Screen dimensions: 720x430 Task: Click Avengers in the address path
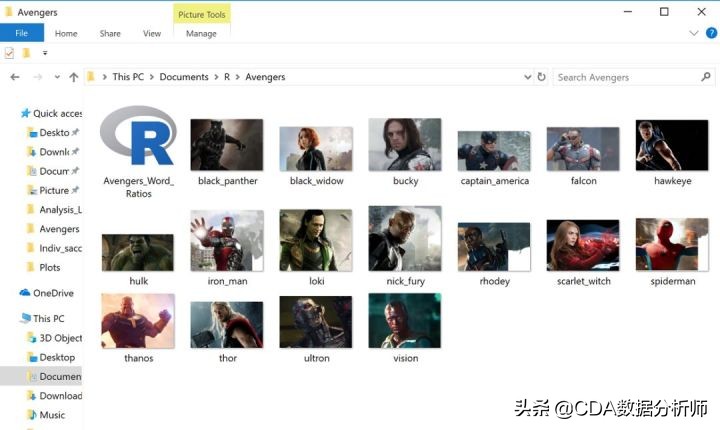[265, 77]
